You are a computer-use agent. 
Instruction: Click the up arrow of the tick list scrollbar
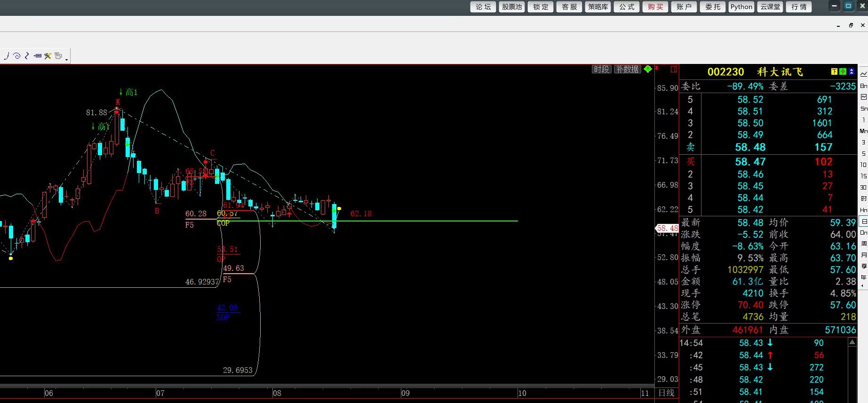pyautogui.click(x=852, y=342)
